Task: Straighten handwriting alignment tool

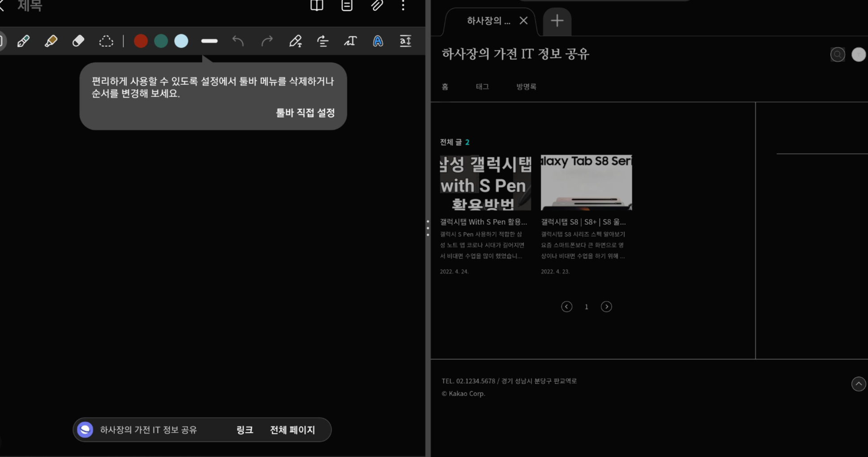Action: [x=323, y=41]
